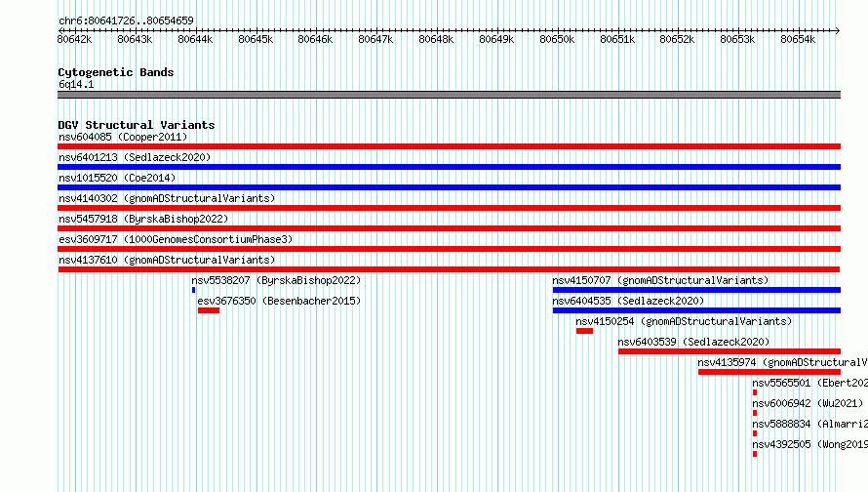
Task: Click the nsv4137610 gnomAD red variant bar
Action: click(449, 269)
